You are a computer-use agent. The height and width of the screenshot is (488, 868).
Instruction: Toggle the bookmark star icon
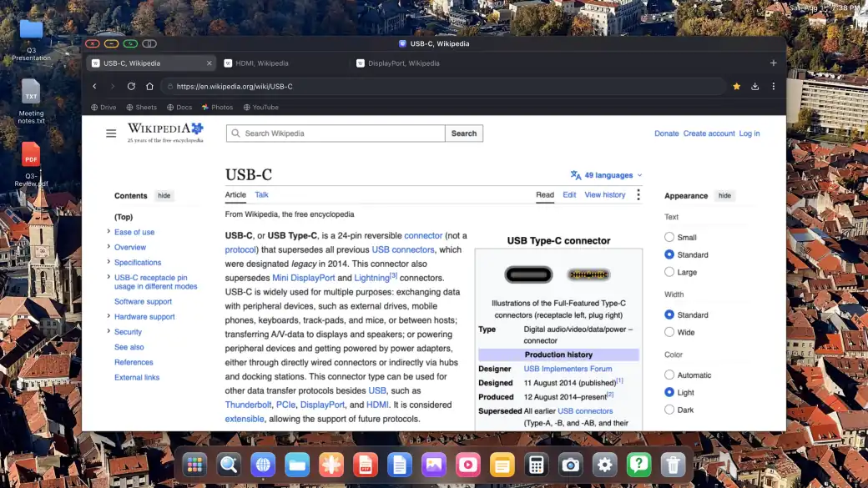[736, 86]
